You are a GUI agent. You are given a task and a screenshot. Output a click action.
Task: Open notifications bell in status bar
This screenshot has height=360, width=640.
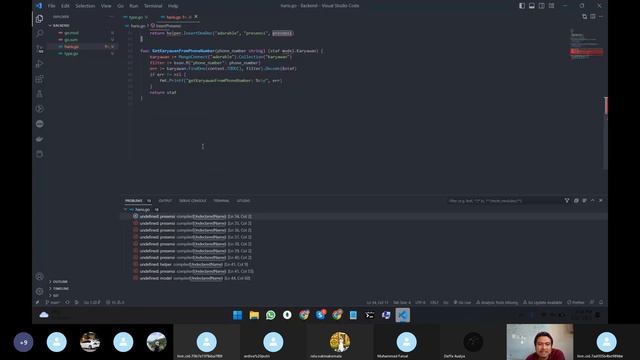click(x=601, y=302)
